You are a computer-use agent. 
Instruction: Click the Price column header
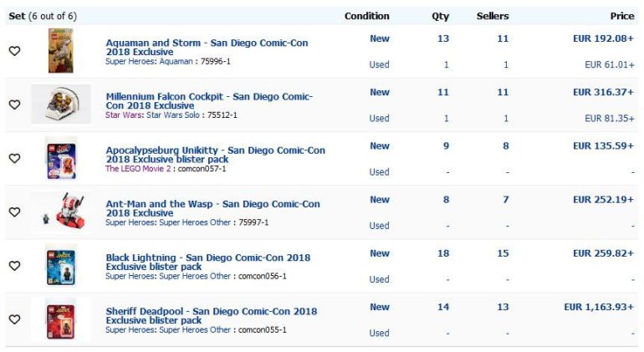(621, 16)
